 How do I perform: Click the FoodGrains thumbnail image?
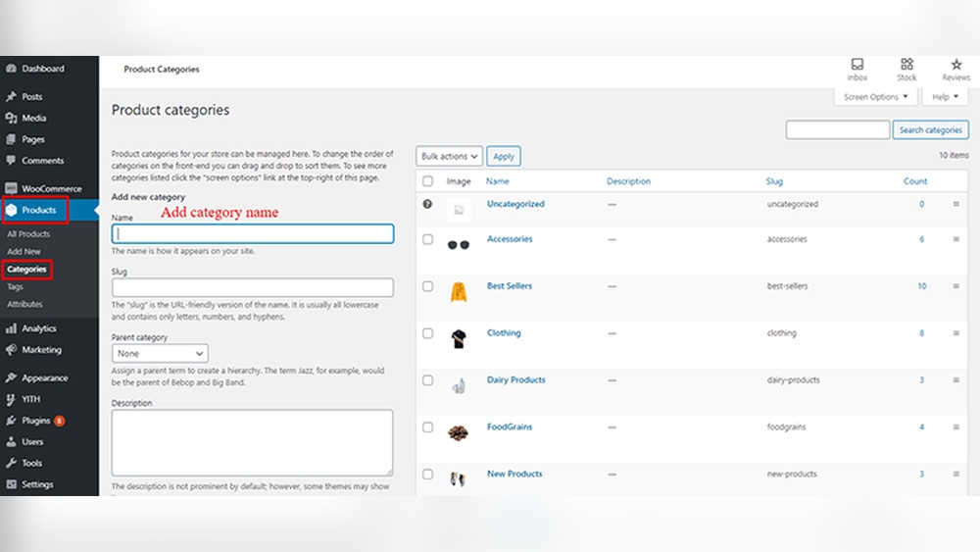458,432
